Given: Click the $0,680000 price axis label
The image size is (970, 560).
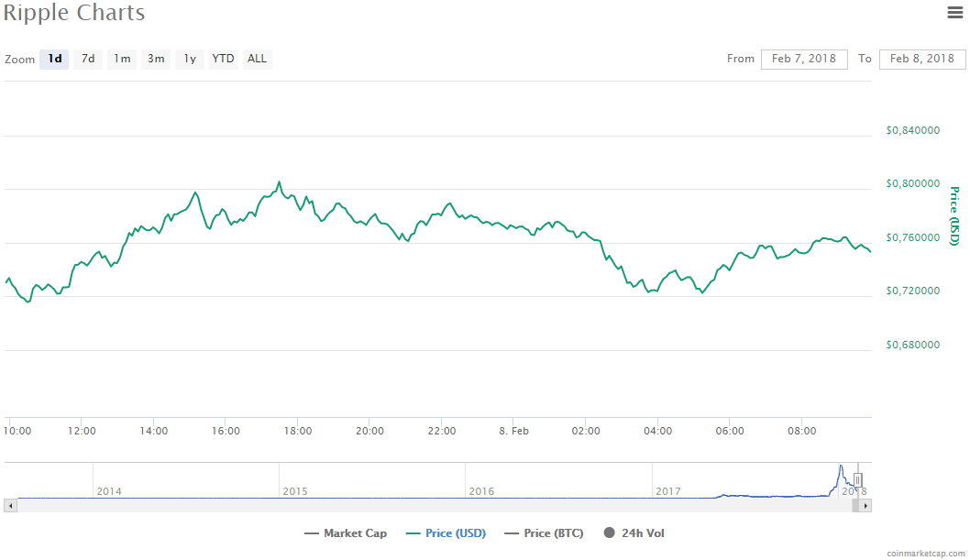Looking at the screenshot, I should (x=913, y=345).
